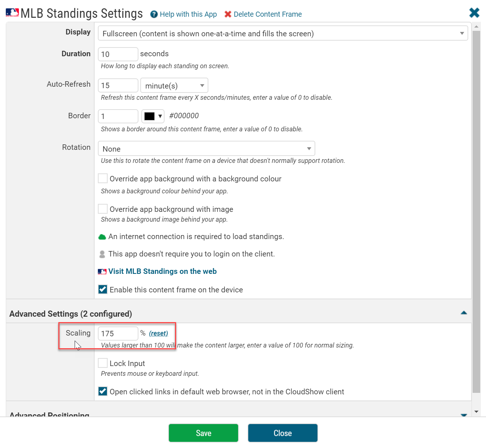
Task: Click the 'An internet connection is required' text
Action: 196,237
